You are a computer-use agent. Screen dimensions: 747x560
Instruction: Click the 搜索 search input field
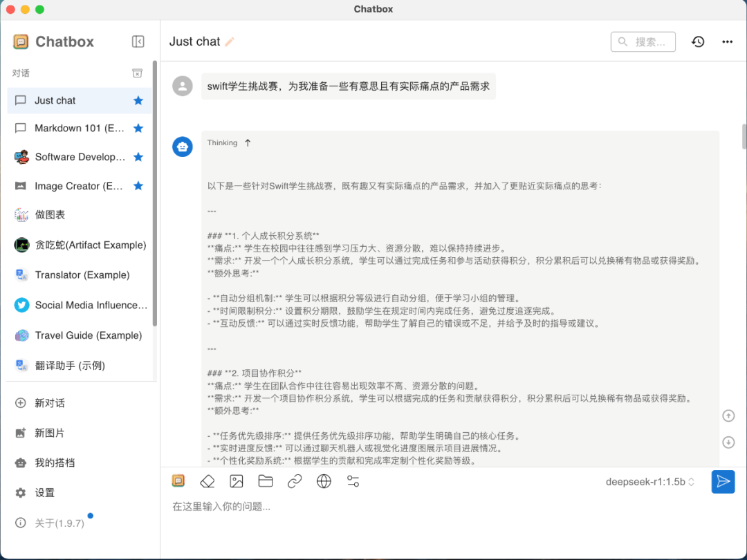click(643, 41)
